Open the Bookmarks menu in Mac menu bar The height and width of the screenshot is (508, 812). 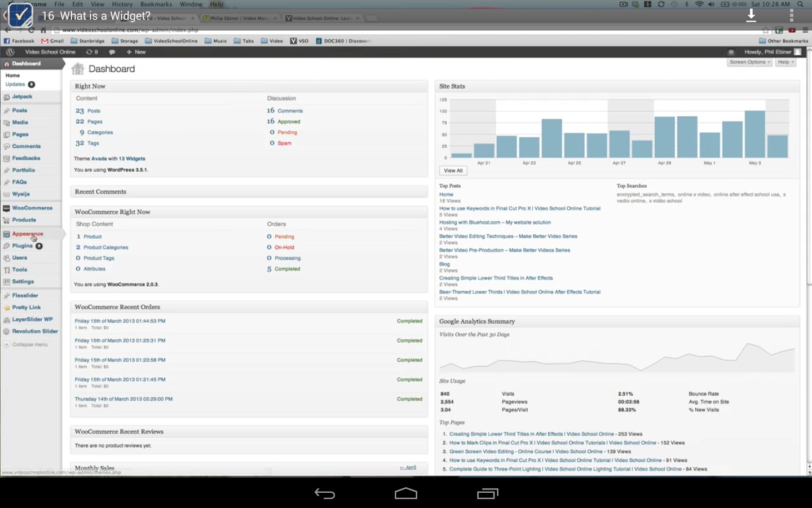click(x=156, y=4)
